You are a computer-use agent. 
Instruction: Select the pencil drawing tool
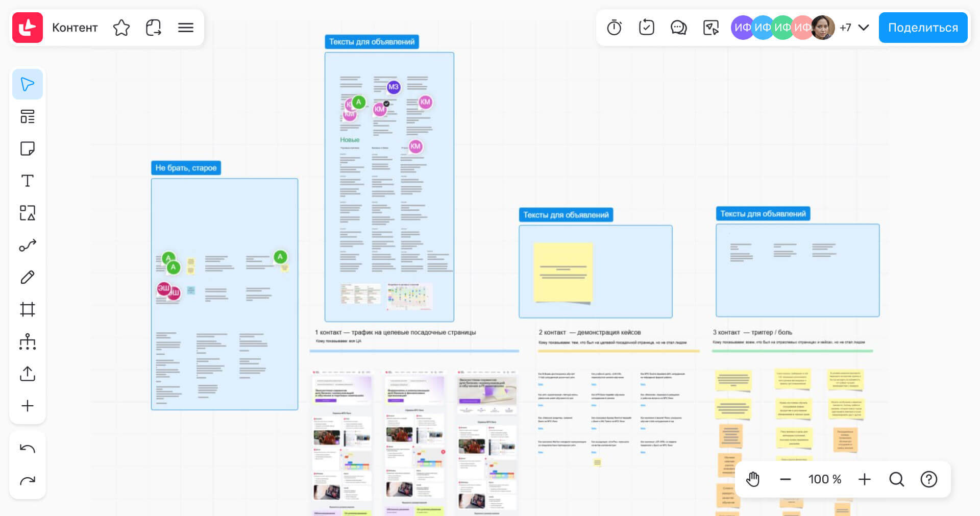point(28,277)
